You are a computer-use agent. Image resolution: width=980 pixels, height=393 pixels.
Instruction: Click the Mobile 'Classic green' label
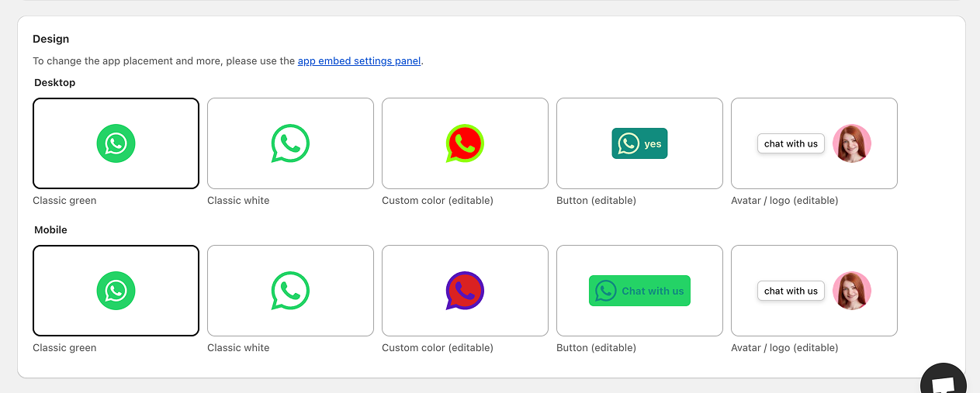click(x=64, y=348)
